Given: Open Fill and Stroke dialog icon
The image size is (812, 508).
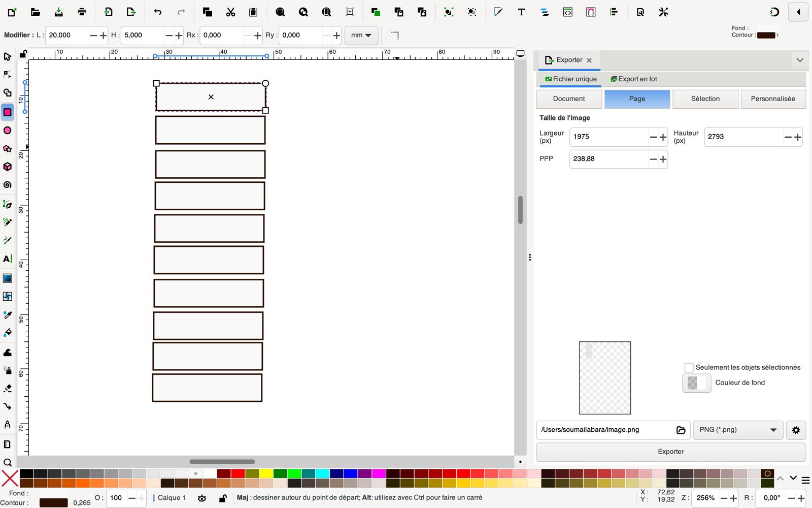Looking at the screenshot, I should coord(498,12).
